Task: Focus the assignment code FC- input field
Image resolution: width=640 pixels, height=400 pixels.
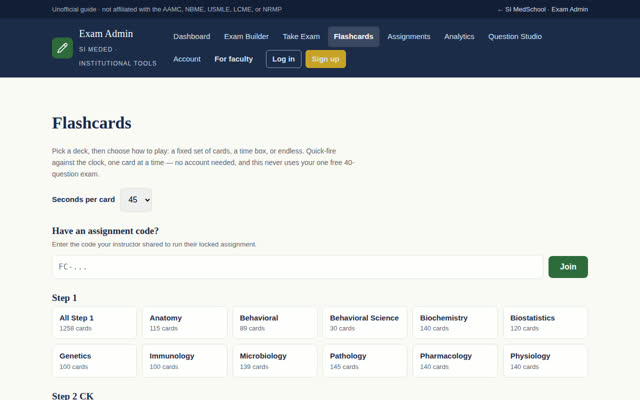Action: [x=298, y=267]
